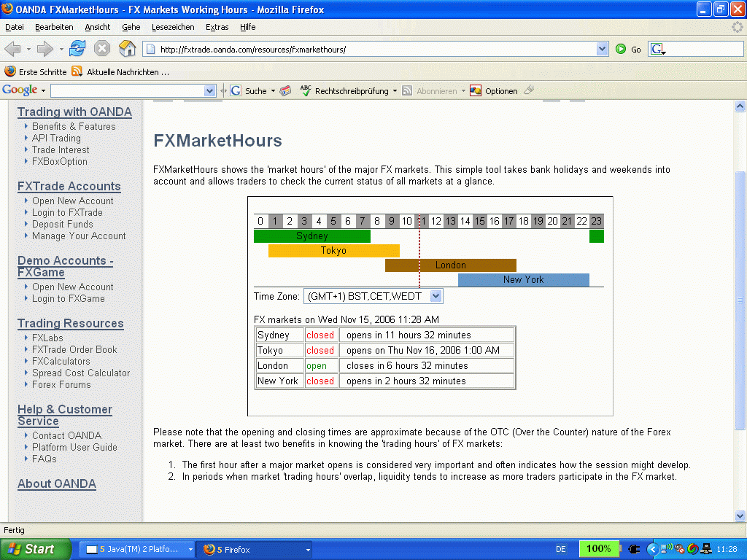Open the Back button history dropdown
This screenshot has width=747, height=560.
coord(28,49)
